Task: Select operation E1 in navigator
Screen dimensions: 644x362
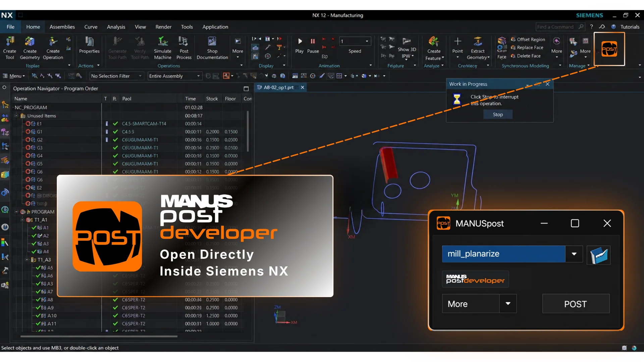Action: click(39, 124)
